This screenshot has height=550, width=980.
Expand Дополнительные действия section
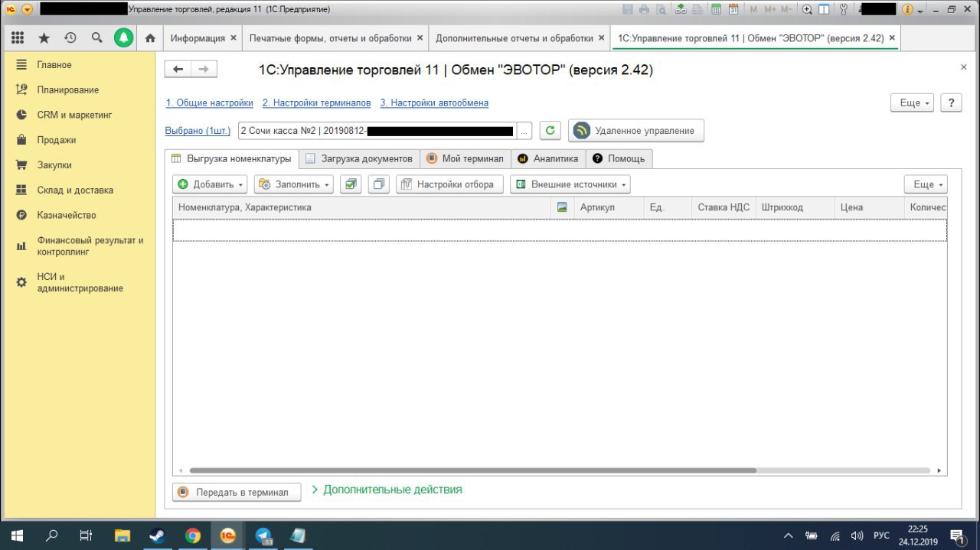click(x=387, y=490)
